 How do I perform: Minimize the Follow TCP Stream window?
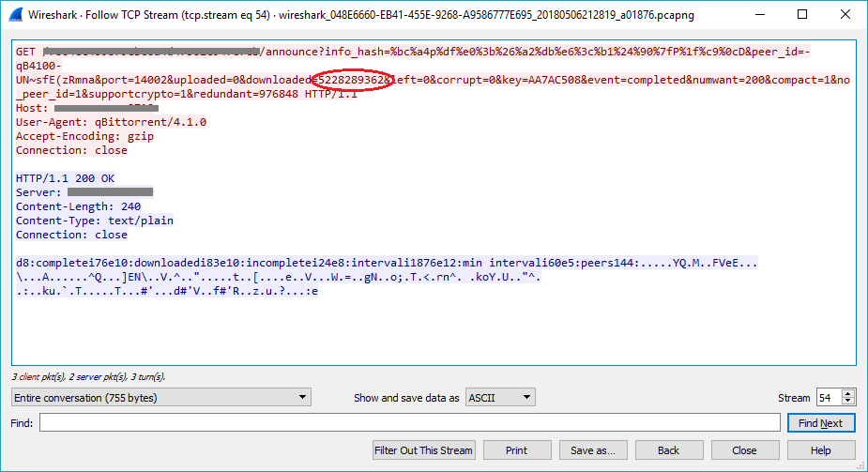760,15
